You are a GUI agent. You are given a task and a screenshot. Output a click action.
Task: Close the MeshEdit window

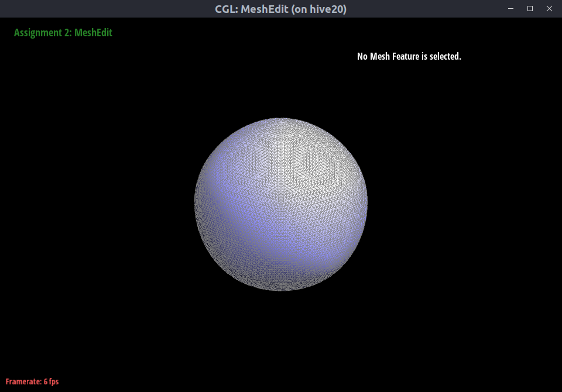coord(549,9)
